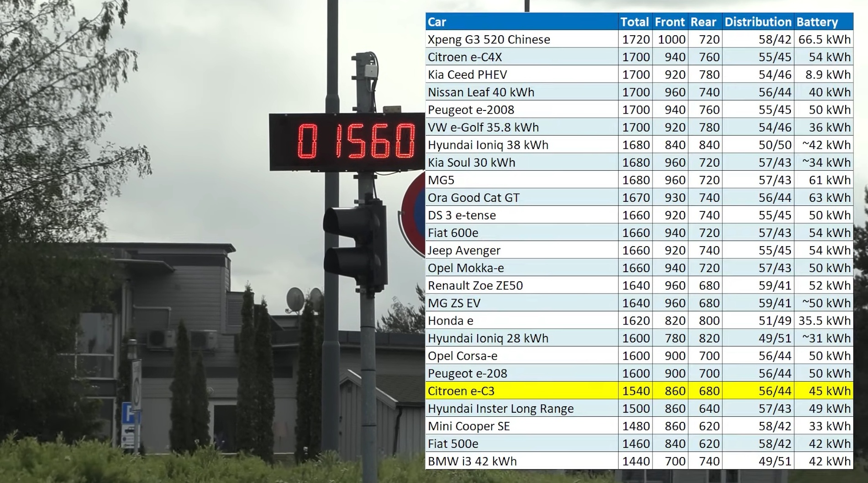This screenshot has width=868, height=483.
Task: Click the total weight 1720 for Xpeng G3
Action: (x=636, y=39)
